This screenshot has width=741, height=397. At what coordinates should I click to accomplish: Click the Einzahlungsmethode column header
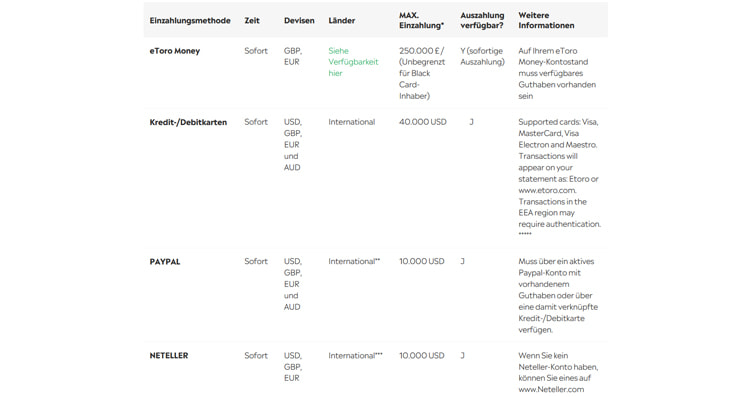point(190,20)
